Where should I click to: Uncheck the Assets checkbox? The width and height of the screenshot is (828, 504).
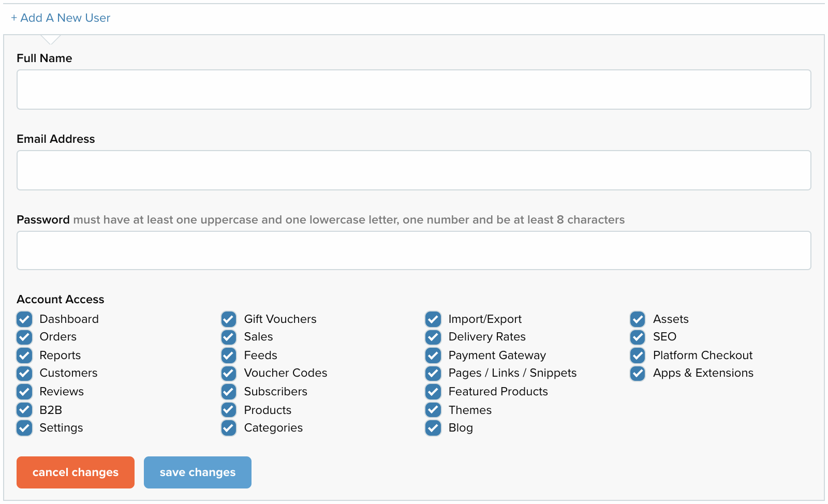point(638,319)
